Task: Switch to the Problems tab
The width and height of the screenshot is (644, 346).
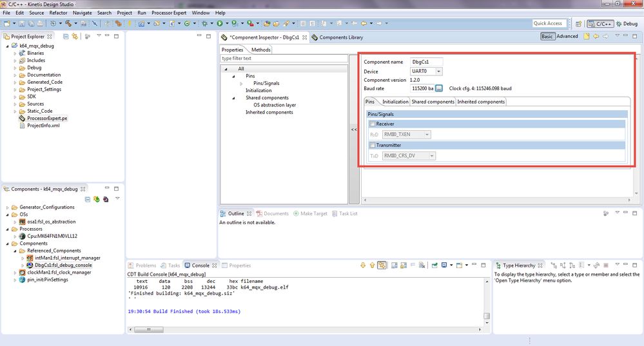Action: [142, 265]
